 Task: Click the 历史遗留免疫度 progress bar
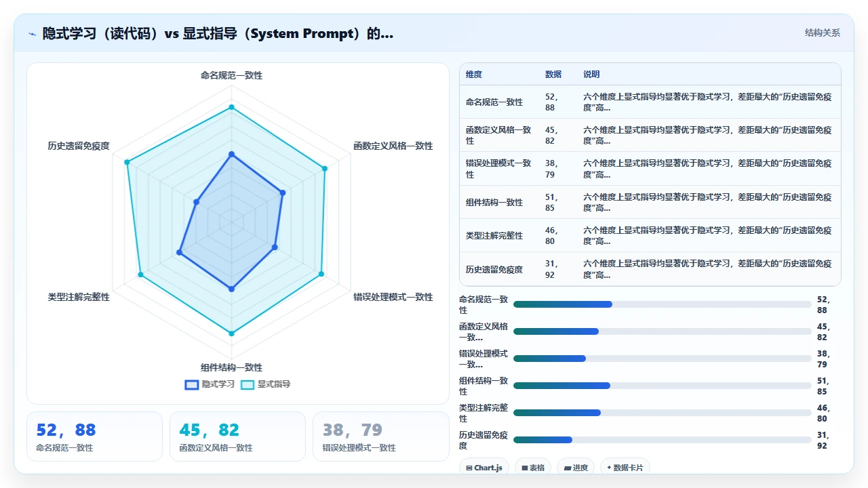662,440
